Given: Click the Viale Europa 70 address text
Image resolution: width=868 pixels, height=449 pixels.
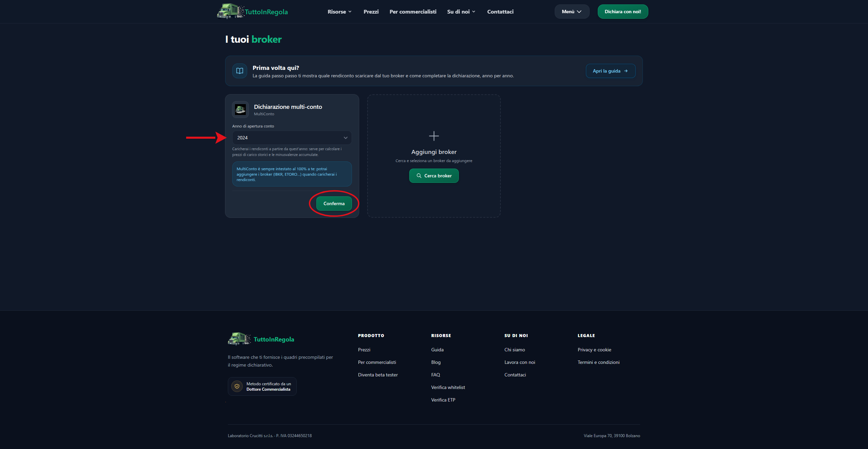Looking at the screenshot, I should pyautogui.click(x=612, y=436).
